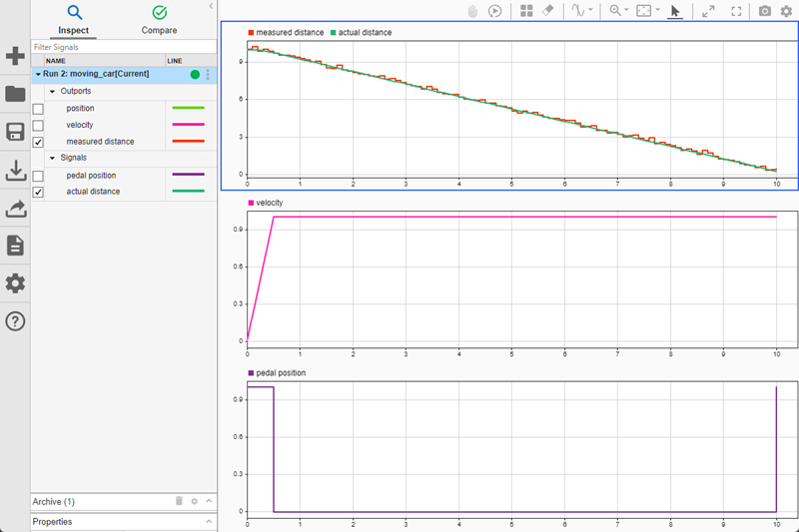Switch to the Compare tab
This screenshot has width=799, height=532.
click(x=159, y=20)
